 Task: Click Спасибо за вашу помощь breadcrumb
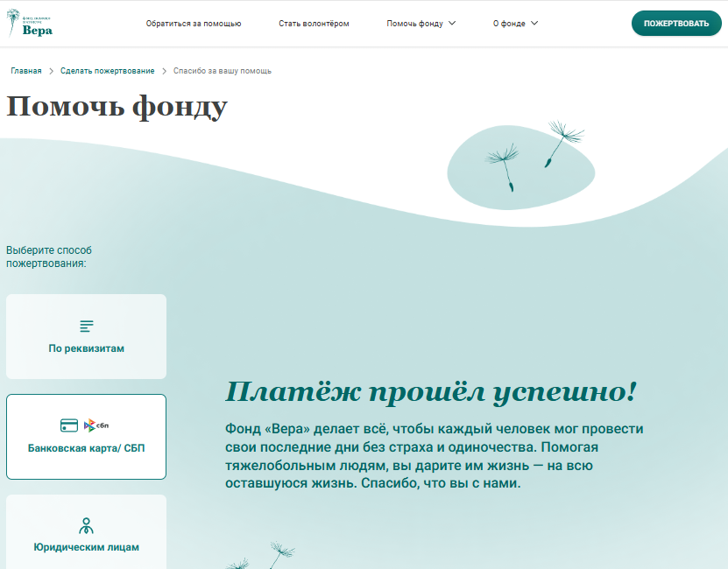point(223,71)
